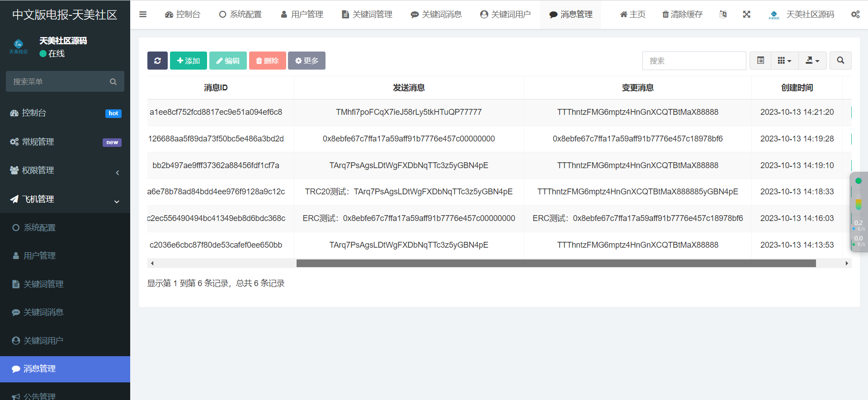Switch to the 关键词管理 top tab
The image size is (868, 400).
(367, 14)
